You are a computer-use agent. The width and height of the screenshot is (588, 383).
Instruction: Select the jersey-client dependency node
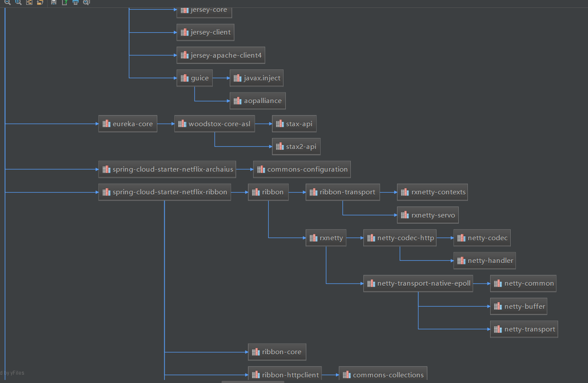205,32
